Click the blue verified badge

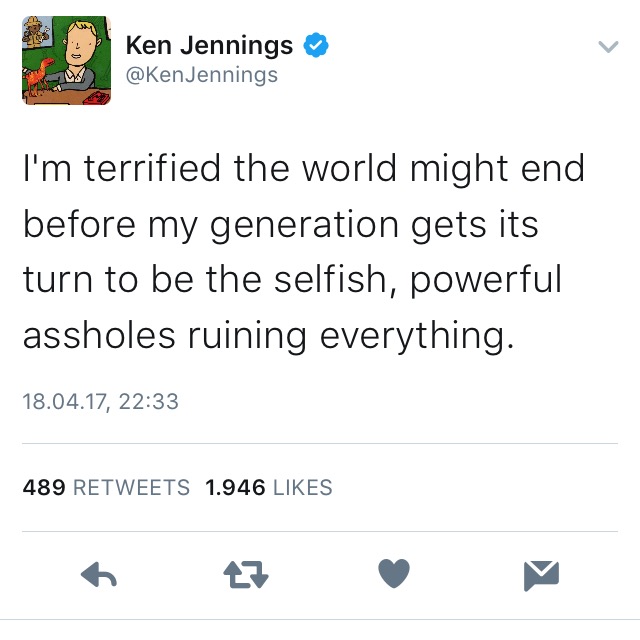(317, 46)
